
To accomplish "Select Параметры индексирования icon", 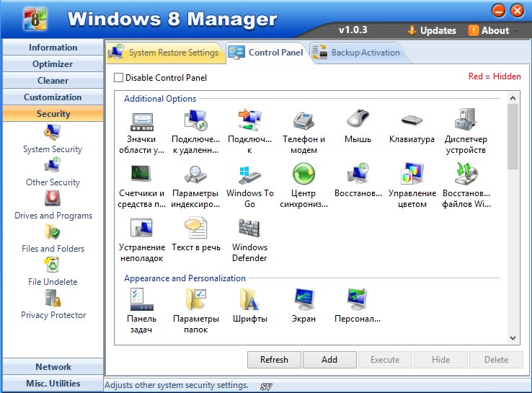I will tap(195, 175).
